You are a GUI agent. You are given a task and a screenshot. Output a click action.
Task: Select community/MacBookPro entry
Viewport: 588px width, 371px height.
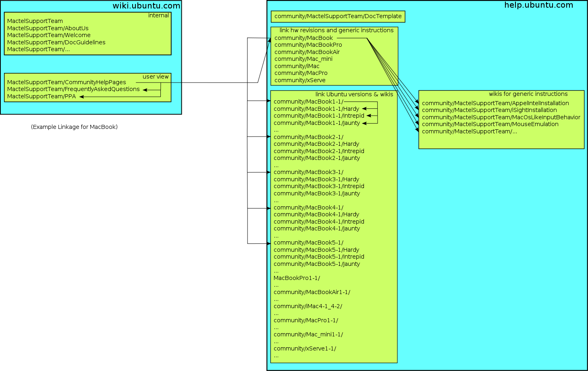tap(308, 45)
